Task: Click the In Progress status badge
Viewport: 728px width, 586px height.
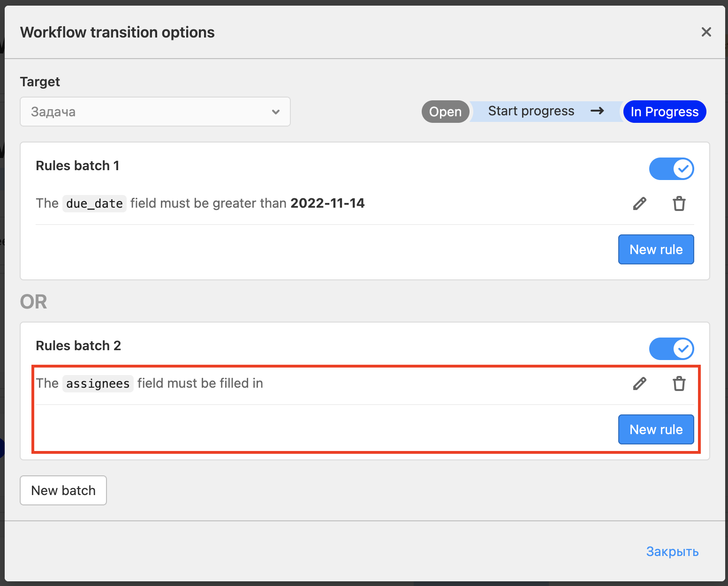Action: [664, 112]
